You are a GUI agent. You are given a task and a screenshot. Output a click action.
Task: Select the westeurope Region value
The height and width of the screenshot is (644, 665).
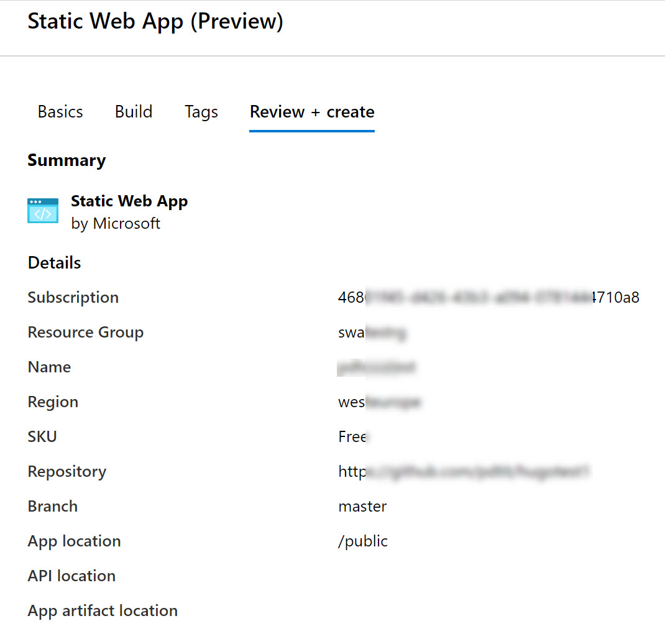(379, 402)
